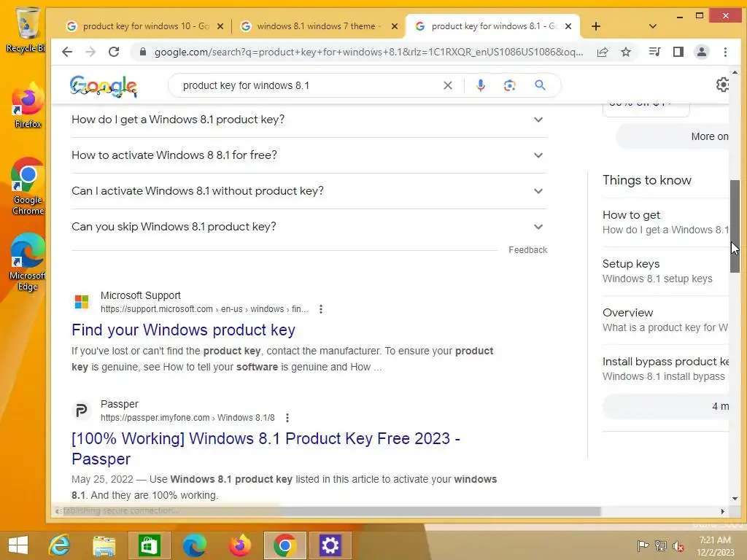The width and height of the screenshot is (747, 560).
Task: Close the 'windows 8.1 windows 7 theme' tab
Action: tap(395, 26)
